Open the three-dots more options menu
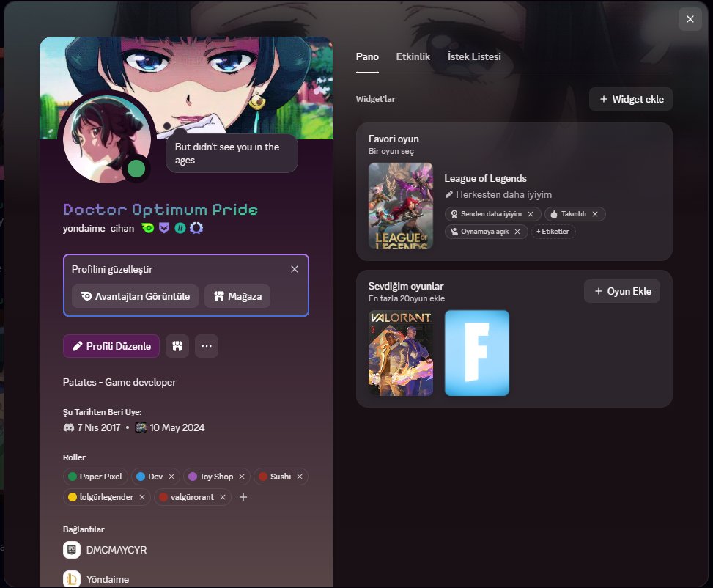Screen dimensions: 713x588 [x=207, y=346]
